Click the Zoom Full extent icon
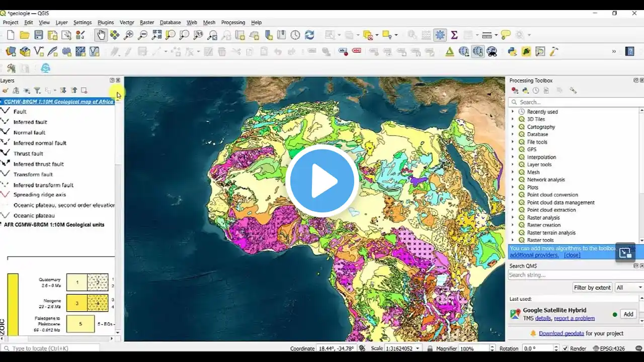Screen dimensions: 644x362 pos(157,35)
